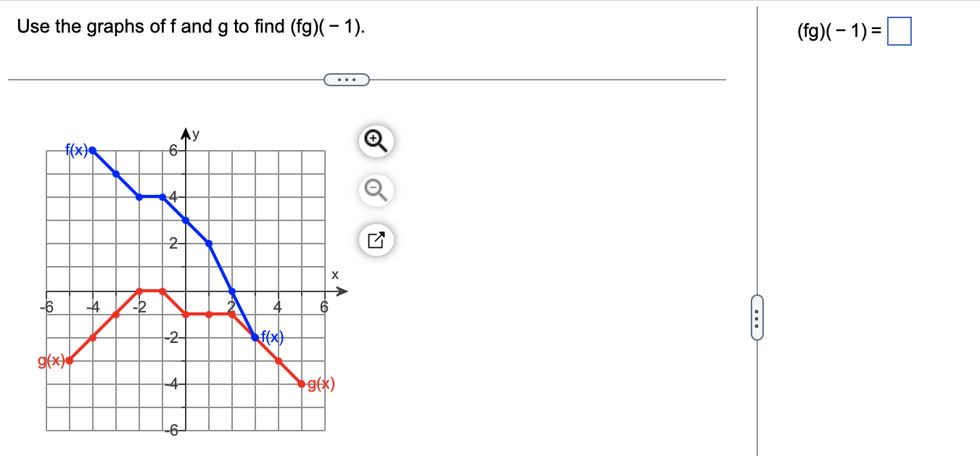Image resolution: width=980 pixels, height=456 pixels.
Task: Click the (fg)(−1) equation label on the right
Action: (x=838, y=31)
